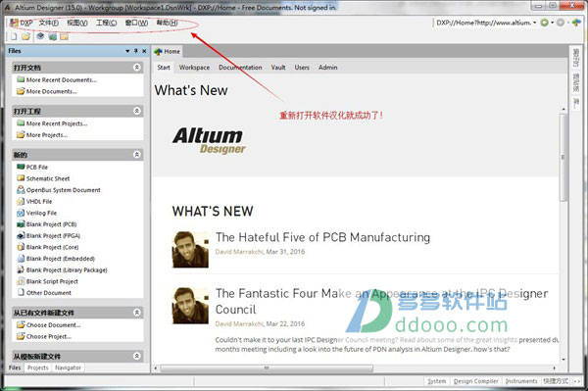Open the 工程(C) menu
Viewport: 588px width, 391px height.
(x=107, y=23)
